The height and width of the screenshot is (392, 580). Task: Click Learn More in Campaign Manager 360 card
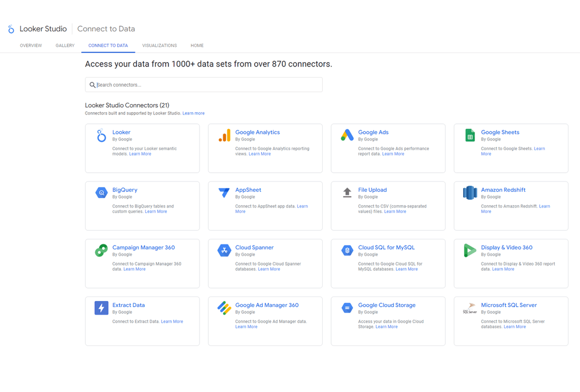pyautogui.click(x=134, y=269)
